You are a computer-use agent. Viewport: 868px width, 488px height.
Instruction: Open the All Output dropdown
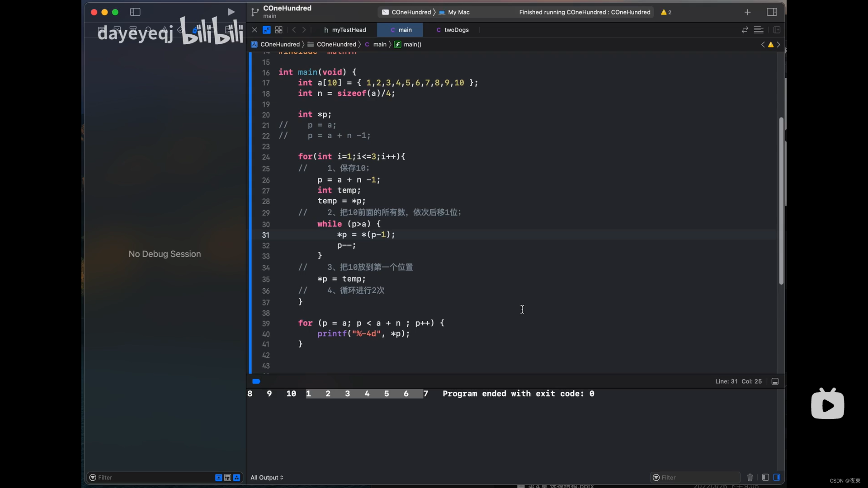(x=267, y=478)
